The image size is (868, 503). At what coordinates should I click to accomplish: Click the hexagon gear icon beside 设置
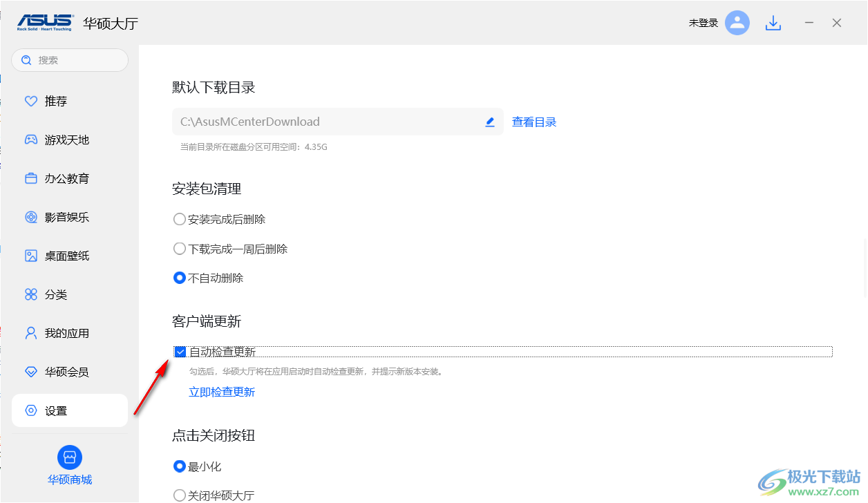pos(30,410)
